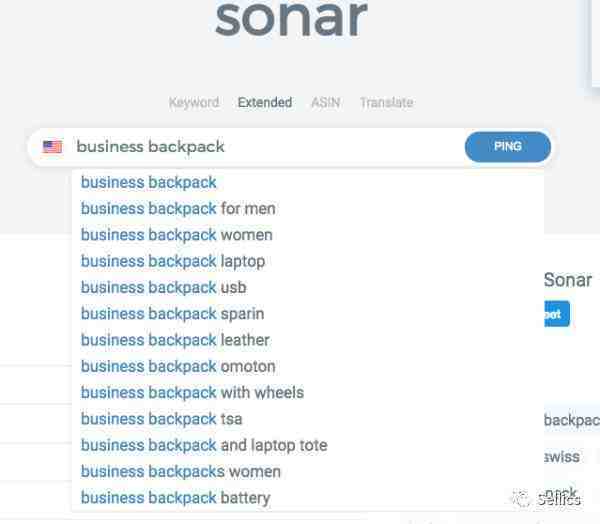600x524 pixels.
Task: Switch to the Keyword tab
Action: tap(194, 102)
